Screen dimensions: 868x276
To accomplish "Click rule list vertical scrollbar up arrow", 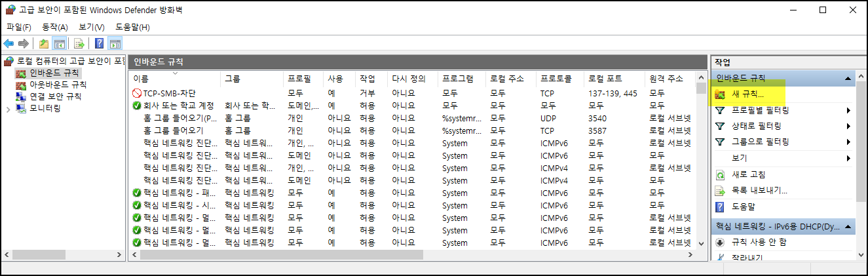I will (x=701, y=77).
